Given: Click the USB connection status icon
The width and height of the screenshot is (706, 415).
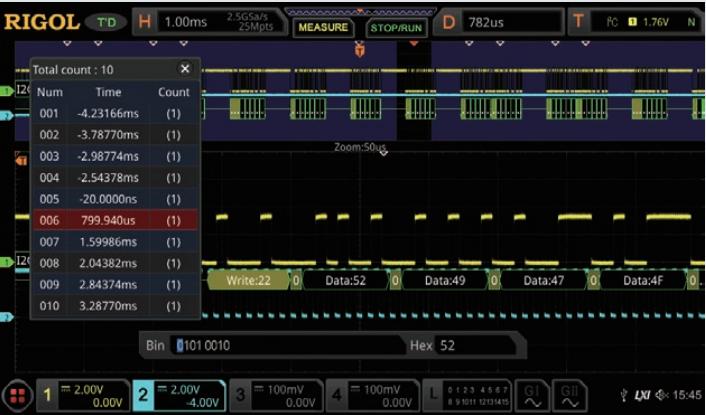Looking at the screenshot, I should point(624,395).
